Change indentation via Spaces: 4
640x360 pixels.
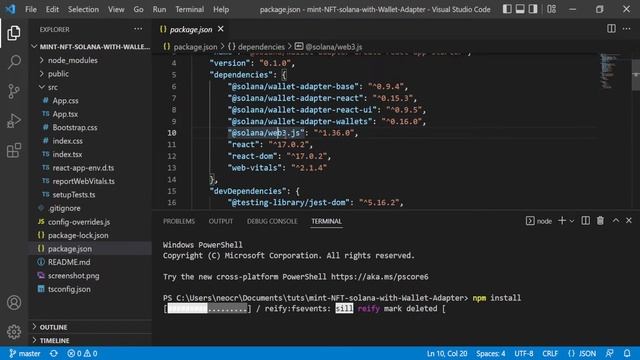pos(491,353)
